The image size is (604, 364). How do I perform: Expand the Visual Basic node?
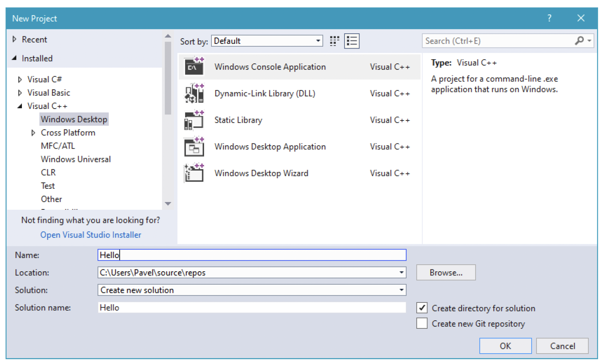tap(20, 93)
